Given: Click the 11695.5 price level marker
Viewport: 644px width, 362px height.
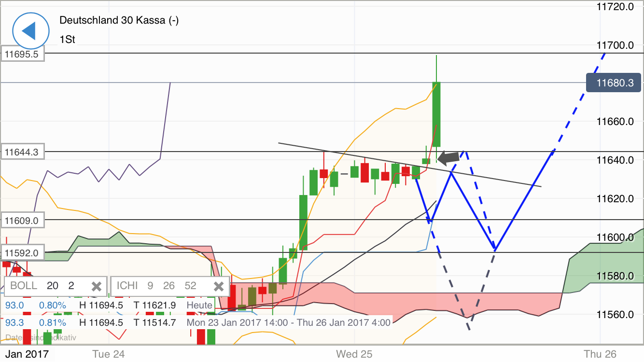Looking at the screenshot, I should pos(22,55).
